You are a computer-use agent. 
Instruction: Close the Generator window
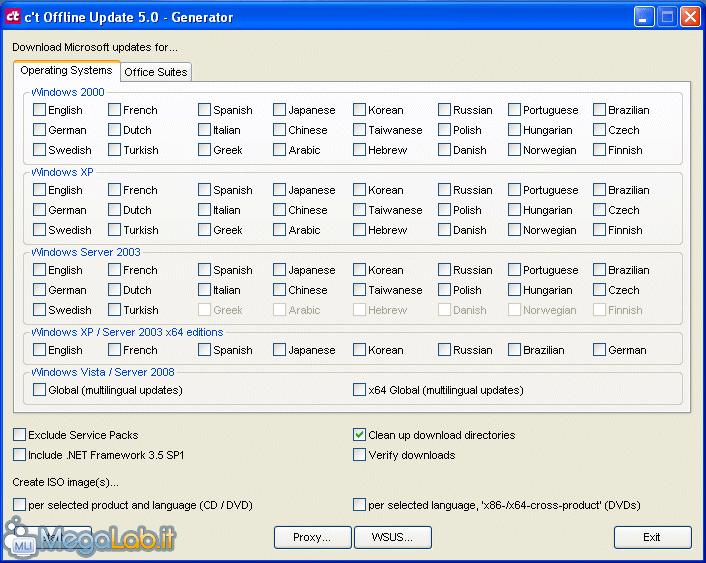tap(690, 18)
